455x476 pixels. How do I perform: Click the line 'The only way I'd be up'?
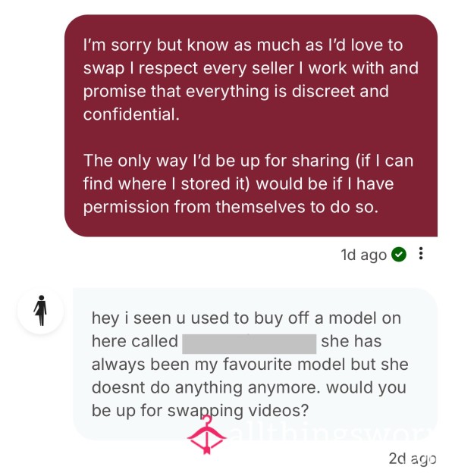[x=248, y=161]
